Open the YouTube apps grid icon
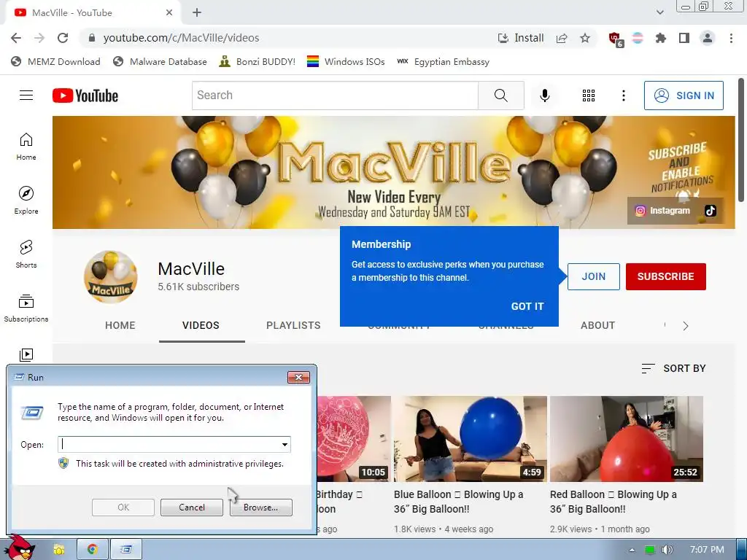 click(589, 96)
